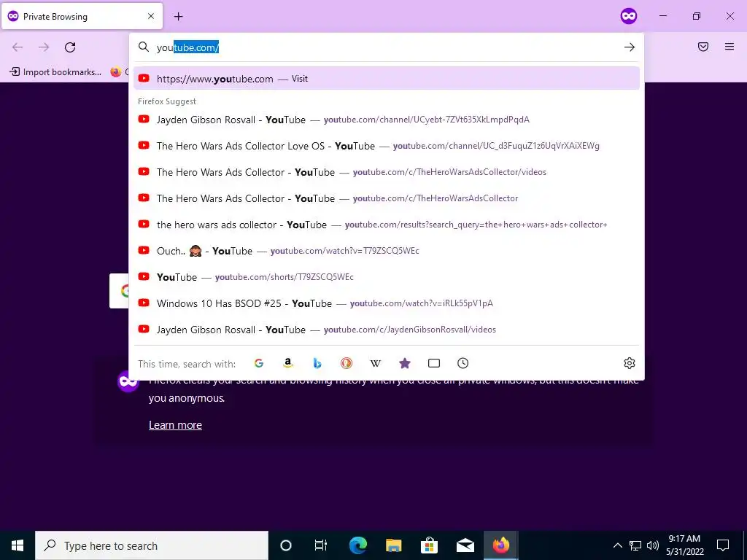Search this time with Bing
This screenshot has width=747, height=560.
click(x=317, y=363)
